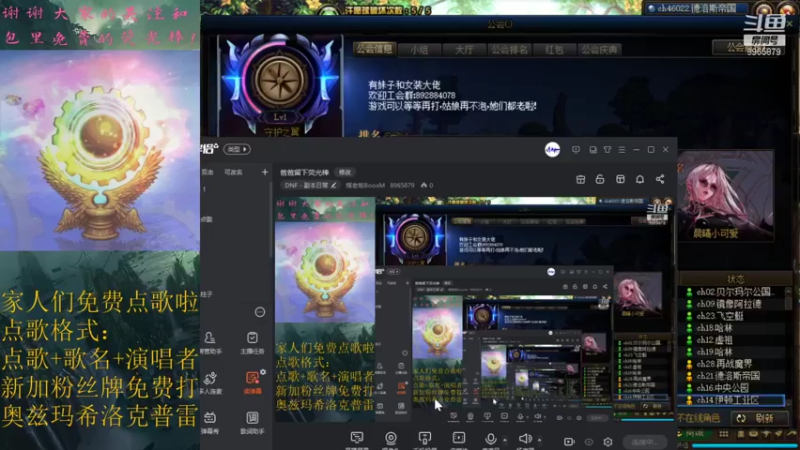The width and height of the screenshot is (800, 450).
Task: Mute the microphone in the bottom bar
Action: pyautogui.click(x=491, y=438)
